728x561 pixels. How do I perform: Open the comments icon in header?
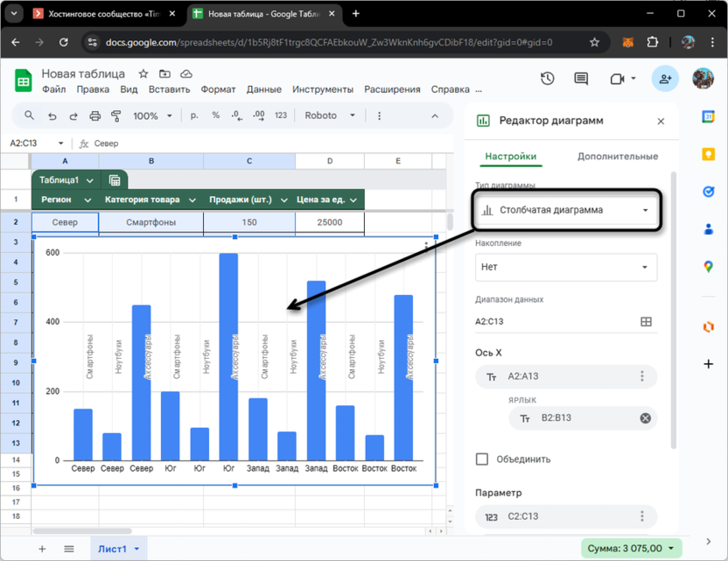click(x=581, y=79)
